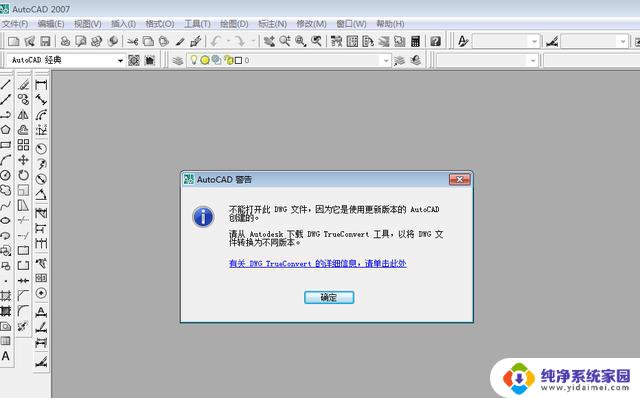Open the 插入(I) menu
Image resolution: width=640 pixels, height=398 pixels.
click(123, 24)
